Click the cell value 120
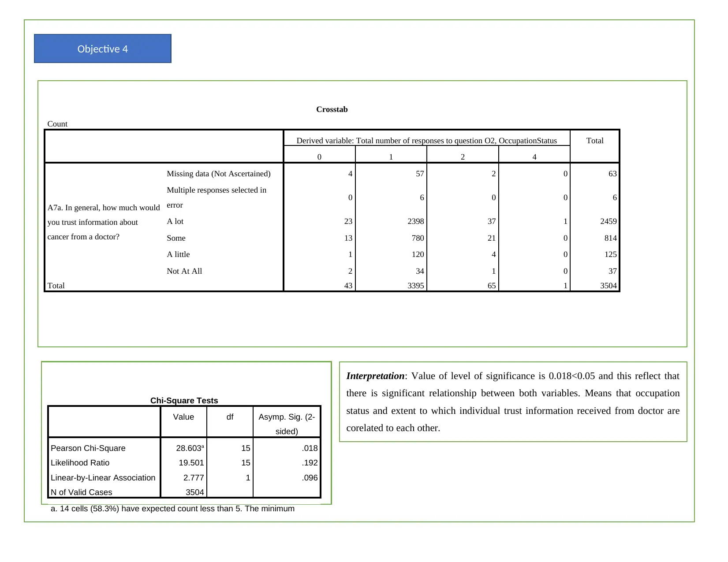This screenshot has width=728, height=562. 418,254
